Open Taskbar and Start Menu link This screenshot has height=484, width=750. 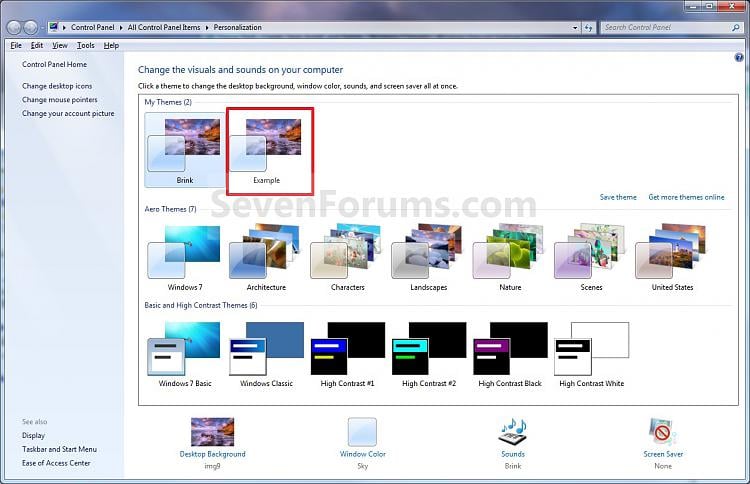coord(59,449)
